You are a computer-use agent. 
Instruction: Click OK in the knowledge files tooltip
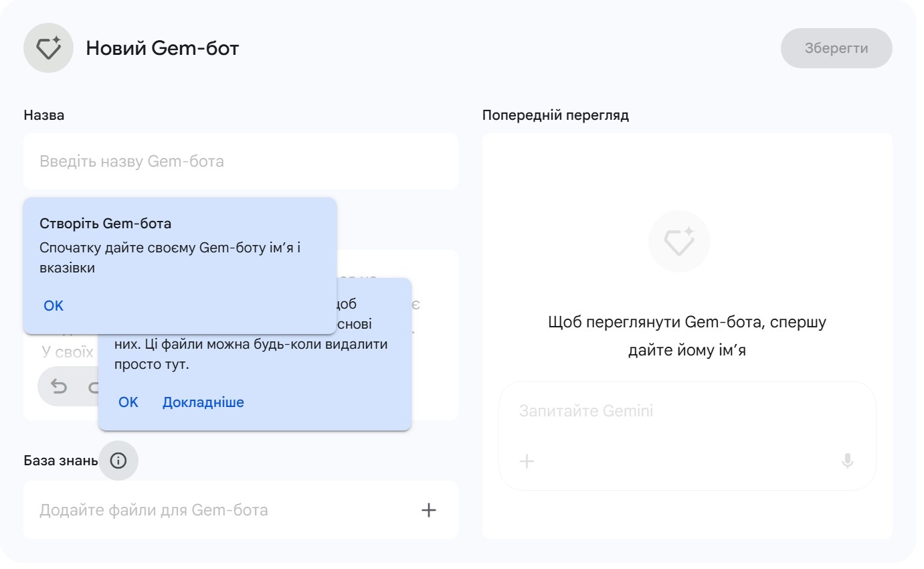coord(128,402)
